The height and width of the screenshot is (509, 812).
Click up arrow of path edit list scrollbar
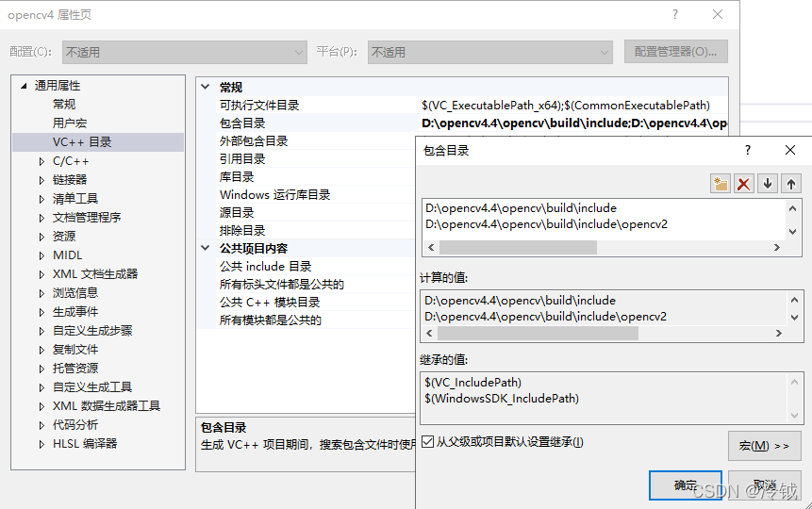[792, 208]
